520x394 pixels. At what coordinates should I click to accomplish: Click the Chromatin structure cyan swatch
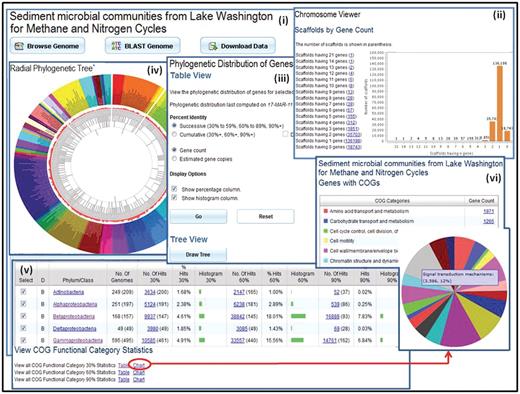click(326, 261)
